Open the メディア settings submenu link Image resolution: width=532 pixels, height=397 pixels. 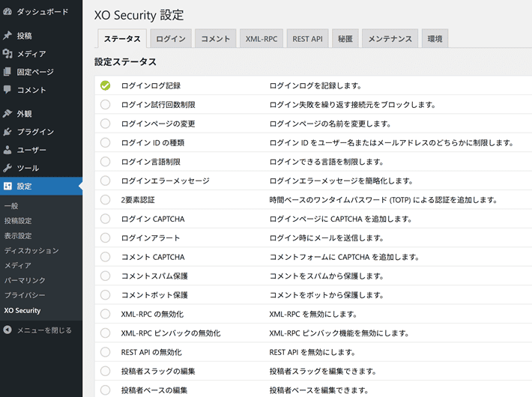(18, 265)
